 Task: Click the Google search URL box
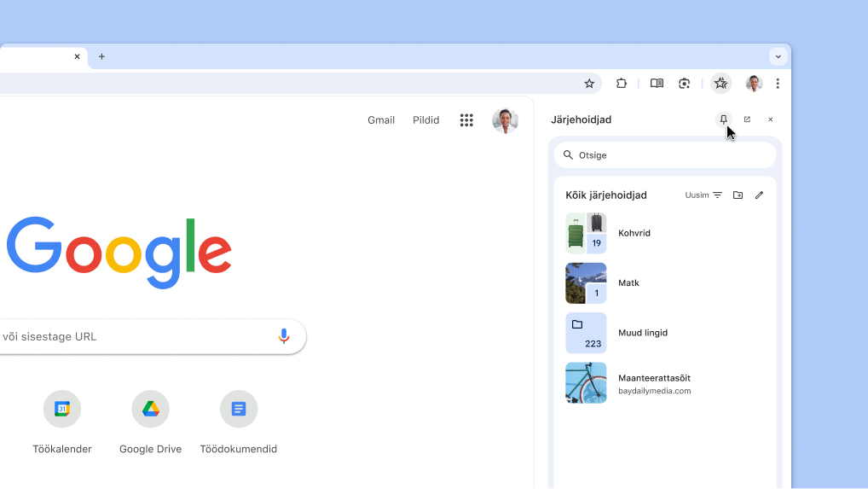(153, 336)
